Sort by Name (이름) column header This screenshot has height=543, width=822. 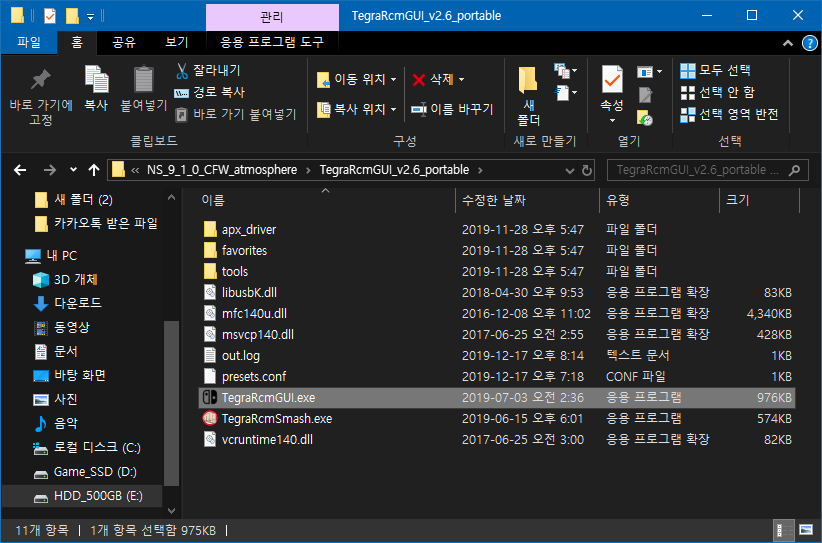pyautogui.click(x=325, y=200)
